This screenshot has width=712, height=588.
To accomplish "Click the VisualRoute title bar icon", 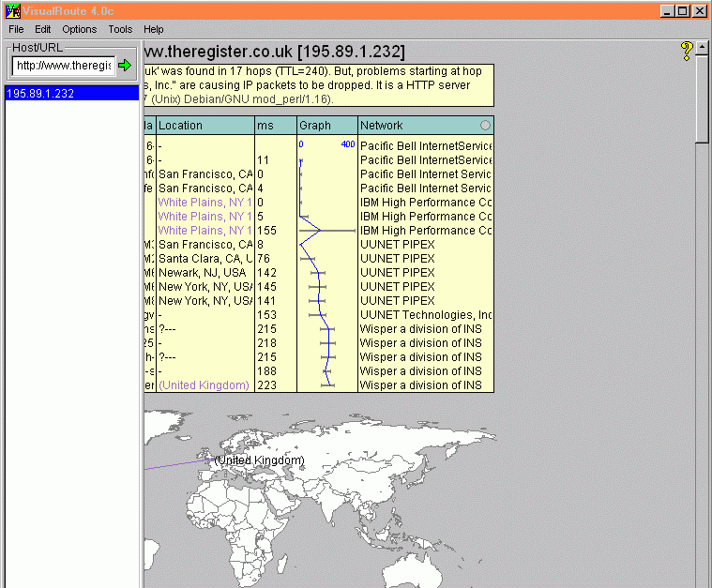I will point(12,10).
